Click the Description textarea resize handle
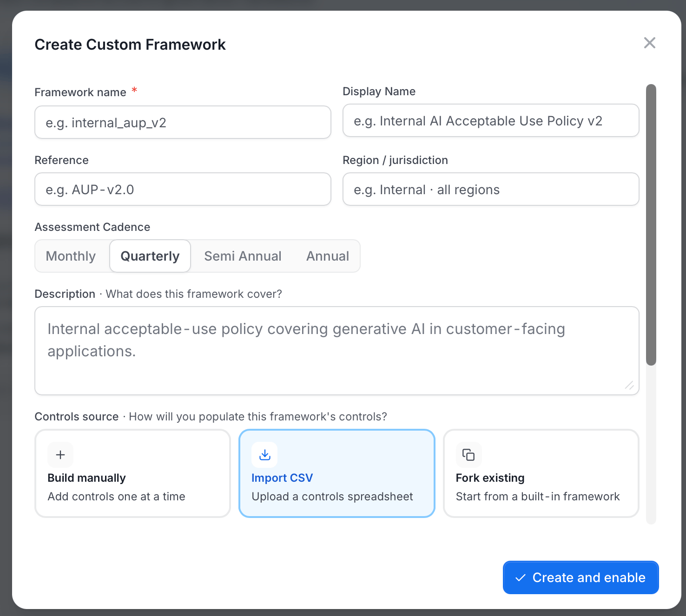Image resolution: width=686 pixels, height=616 pixels. [x=629, y=385]
